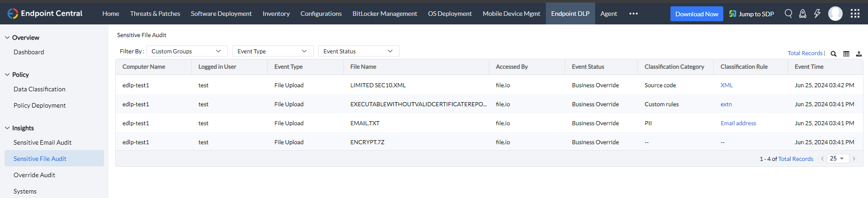Screen dimensions: 868x198
Task: Open the Custom Groups filter dropdown
Action: (x=186, y=51)
